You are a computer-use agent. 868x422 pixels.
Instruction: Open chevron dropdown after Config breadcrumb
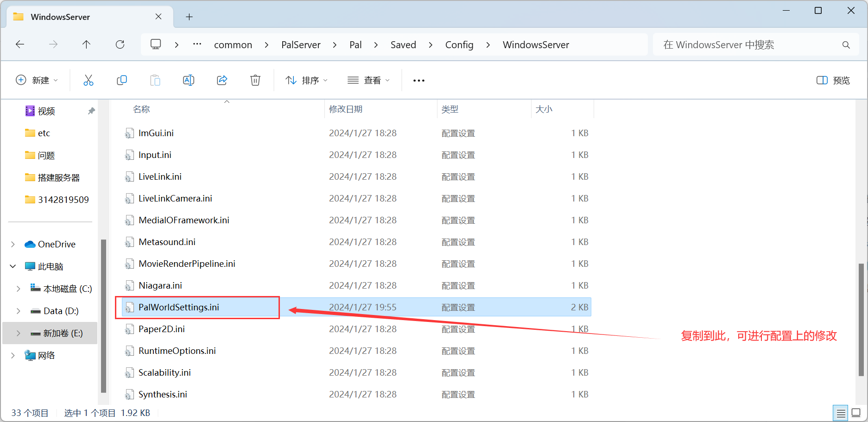pos(488,45)
